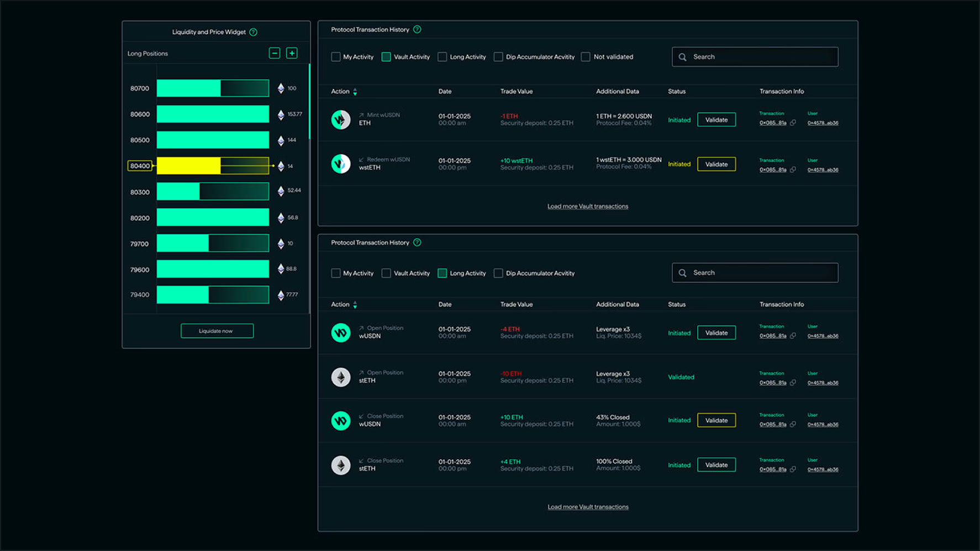Click the plus zoom-in icon in Long Positions

[x=292, y=53]
